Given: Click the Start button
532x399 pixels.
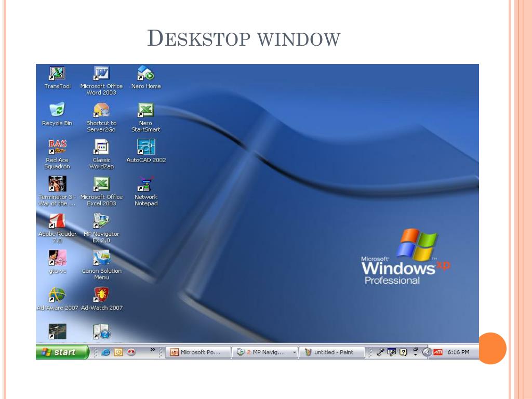Looking at the screenshot, I should coord(62,352).
